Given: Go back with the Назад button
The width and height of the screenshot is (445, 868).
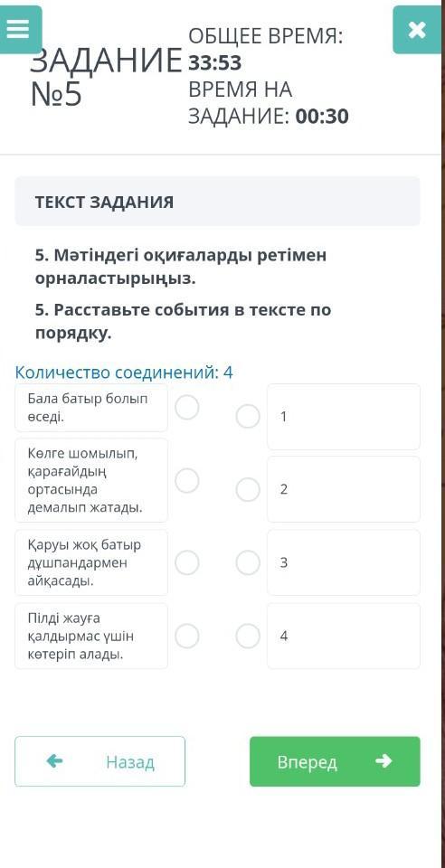Looking at the screenshot, I should 99,761.
